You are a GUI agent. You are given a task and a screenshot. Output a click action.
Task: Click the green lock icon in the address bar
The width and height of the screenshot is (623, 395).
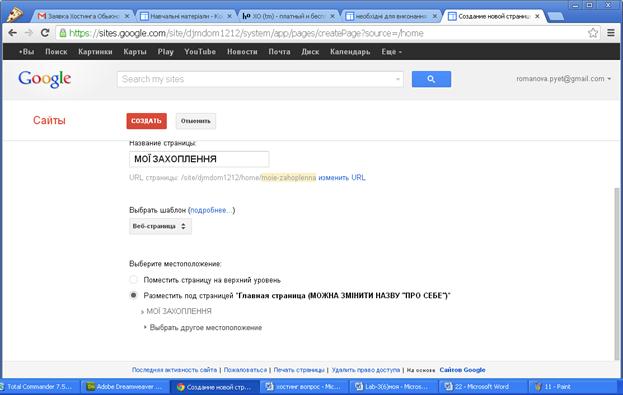(62, 33)
